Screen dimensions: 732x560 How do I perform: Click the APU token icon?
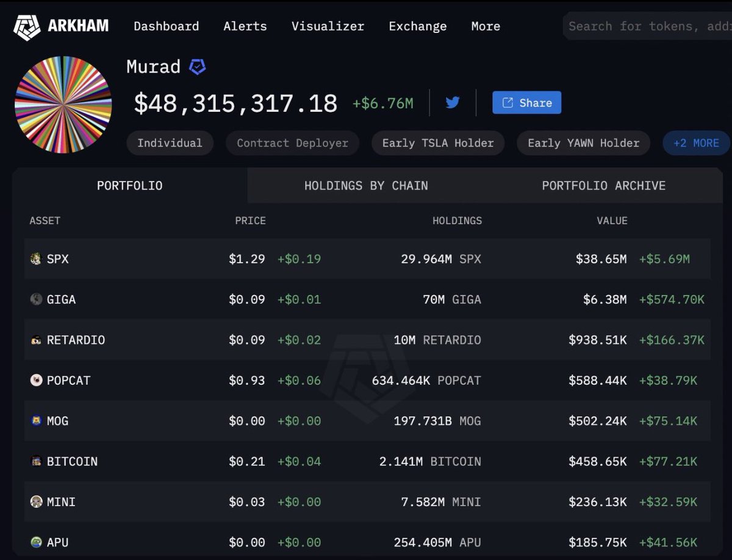coord(36,542)
